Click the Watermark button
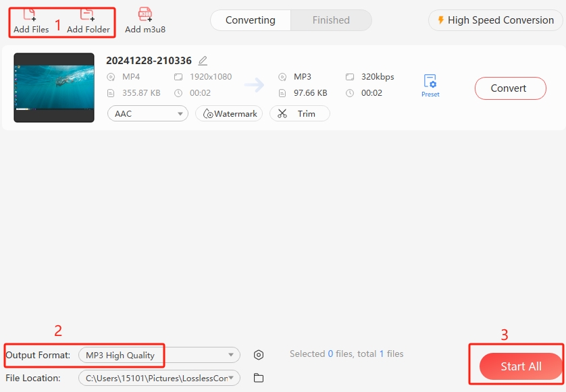The width and height of the screenshot is (566, 392). coord(230,114)
